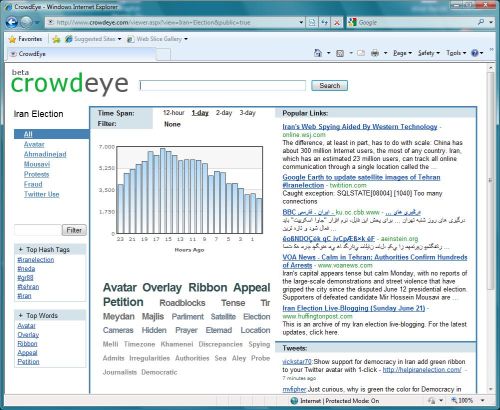This screenshot has height=410, width=500.
Task: Open the Twitter Use category link
Action: (x=42, y=194)
